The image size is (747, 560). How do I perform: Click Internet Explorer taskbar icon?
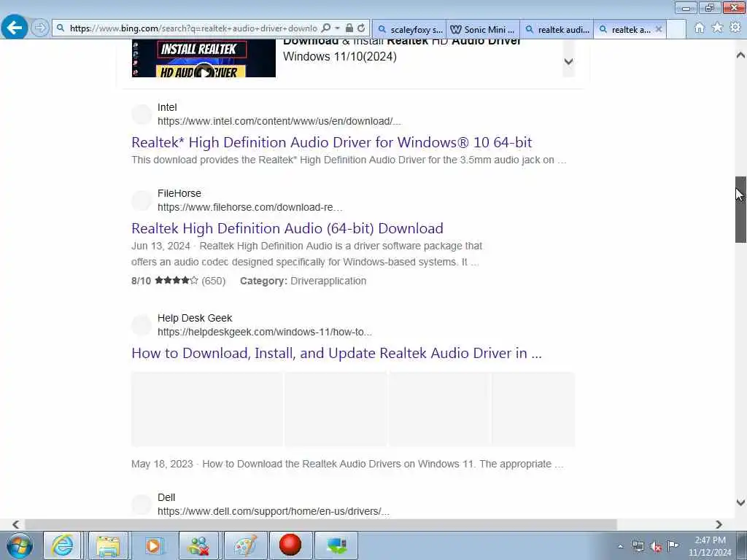63,545
